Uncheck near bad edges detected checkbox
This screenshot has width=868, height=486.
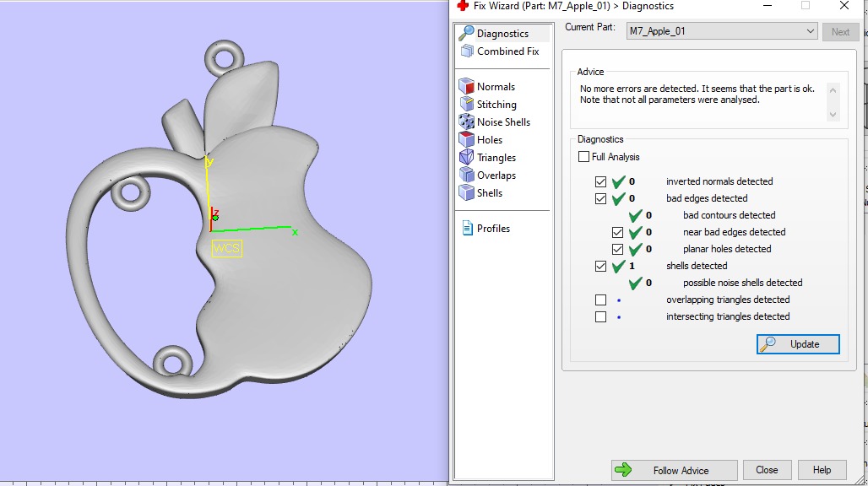pos(617,232)
